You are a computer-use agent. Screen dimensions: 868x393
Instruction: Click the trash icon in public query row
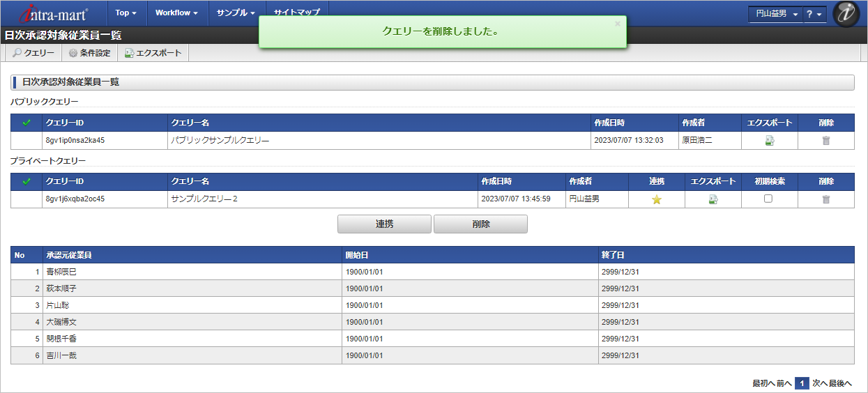826,141
